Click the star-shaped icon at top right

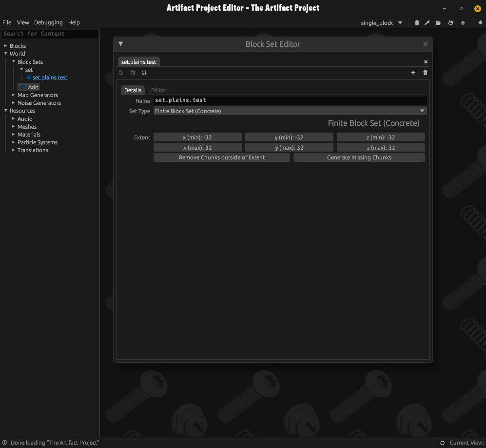[x=480, y=23]
